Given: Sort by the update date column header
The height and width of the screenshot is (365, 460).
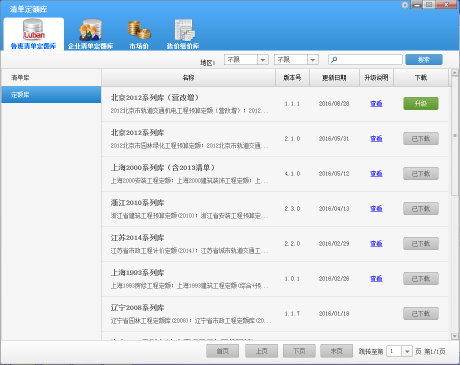Looking at the screenshot, I should coord(334,78).
